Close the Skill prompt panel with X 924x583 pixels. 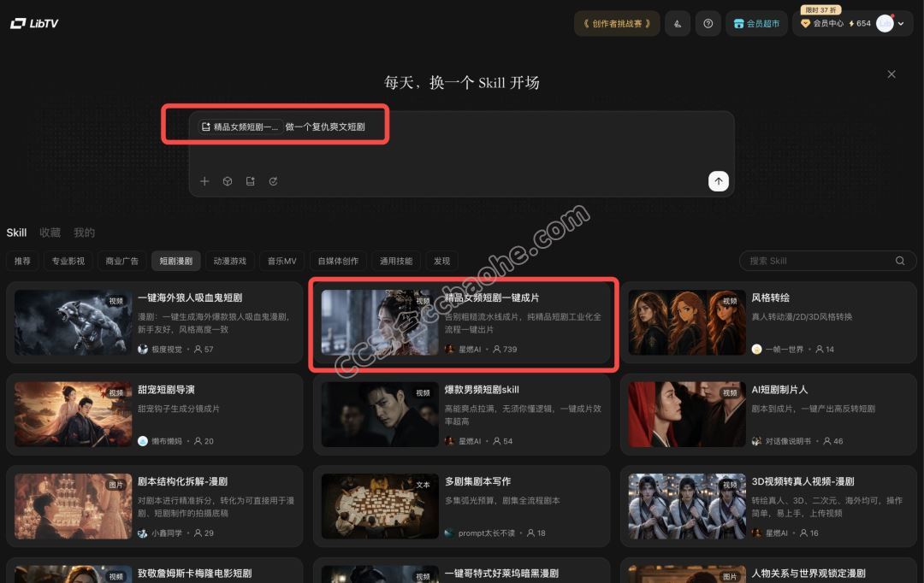[891, 74]
